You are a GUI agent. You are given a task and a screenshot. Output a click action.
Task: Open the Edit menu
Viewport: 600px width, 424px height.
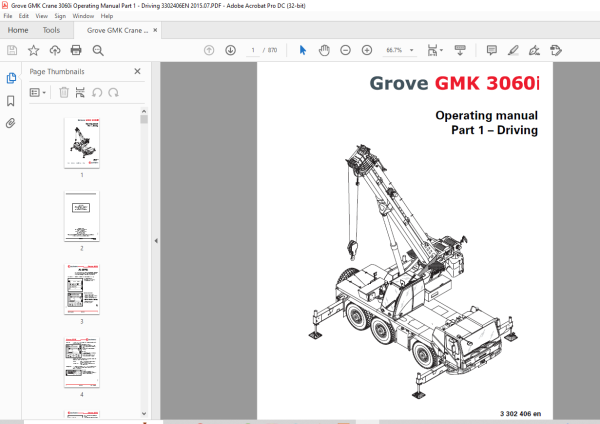click(x=24, y=16)
